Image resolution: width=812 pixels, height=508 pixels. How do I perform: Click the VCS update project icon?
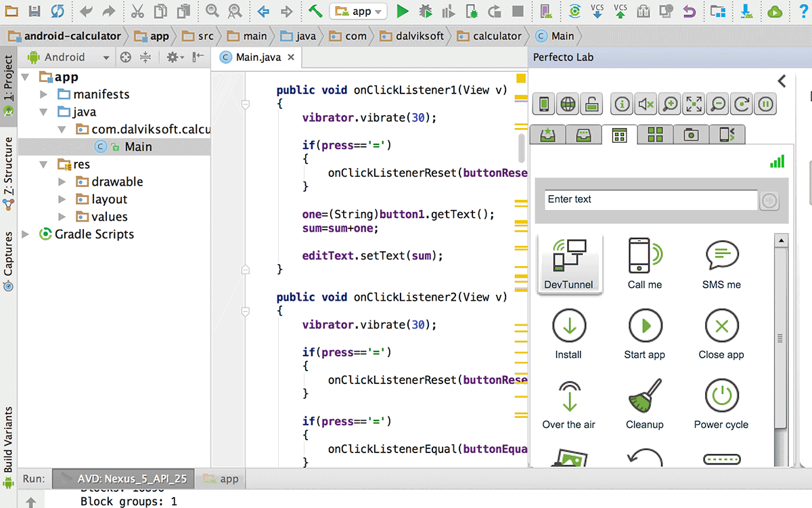pos(597,11)
